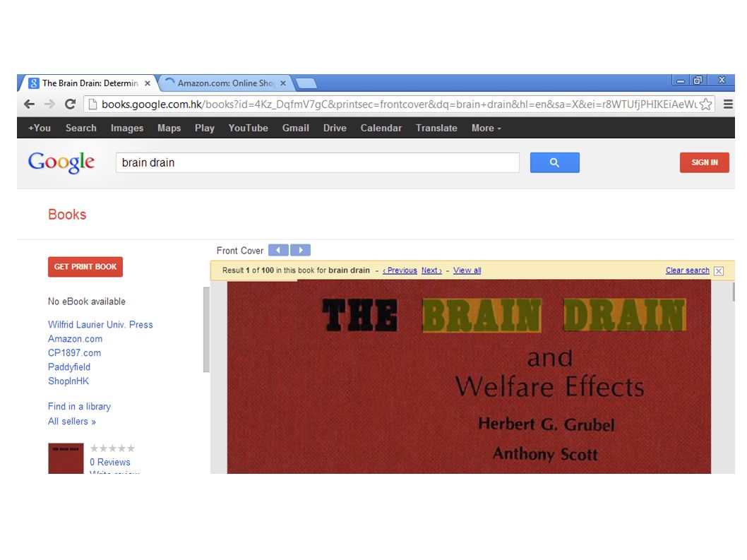Click the Google logo
The image size is (747, 560).
(61, 162)
